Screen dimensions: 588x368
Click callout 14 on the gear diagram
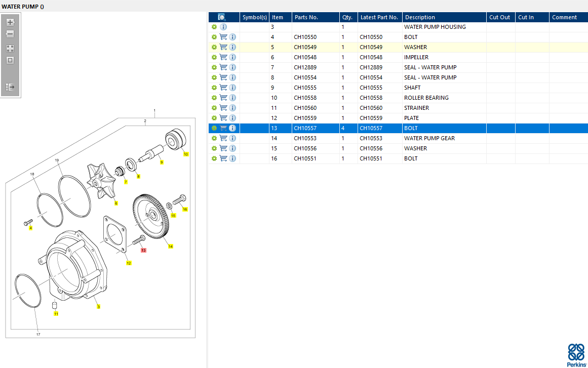coord(171,247)
